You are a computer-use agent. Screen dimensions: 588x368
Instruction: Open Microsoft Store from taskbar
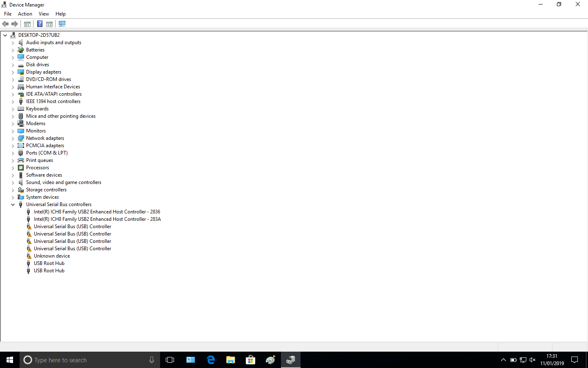[x=250, y=360]
